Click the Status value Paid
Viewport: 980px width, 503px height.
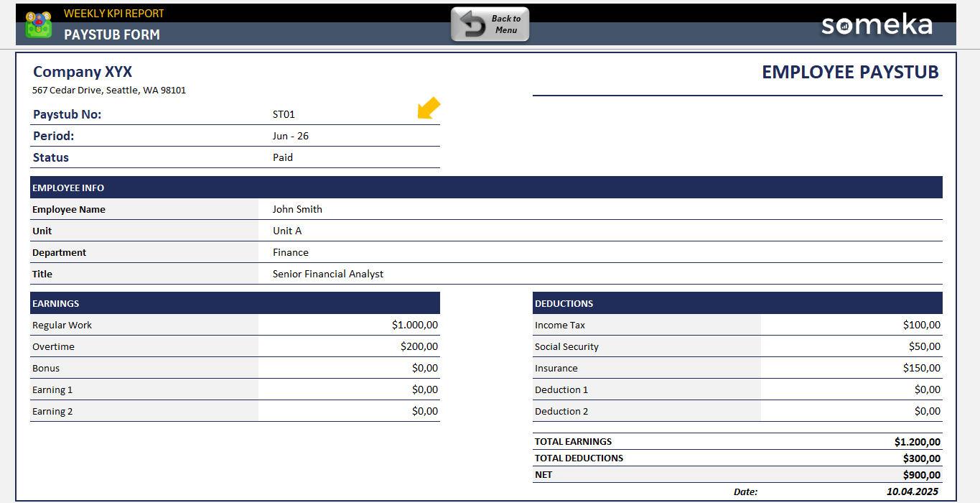click(x=283, y=157)
